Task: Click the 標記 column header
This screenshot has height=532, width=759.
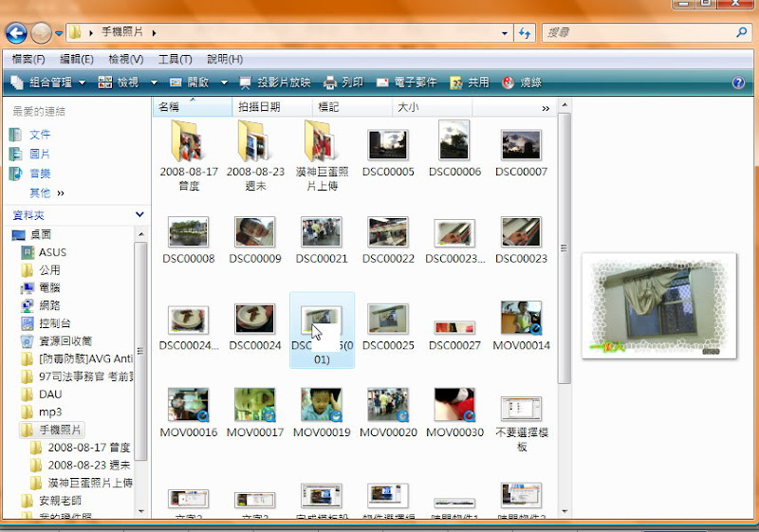Action: pyautogui.click(x=352, y=107)
